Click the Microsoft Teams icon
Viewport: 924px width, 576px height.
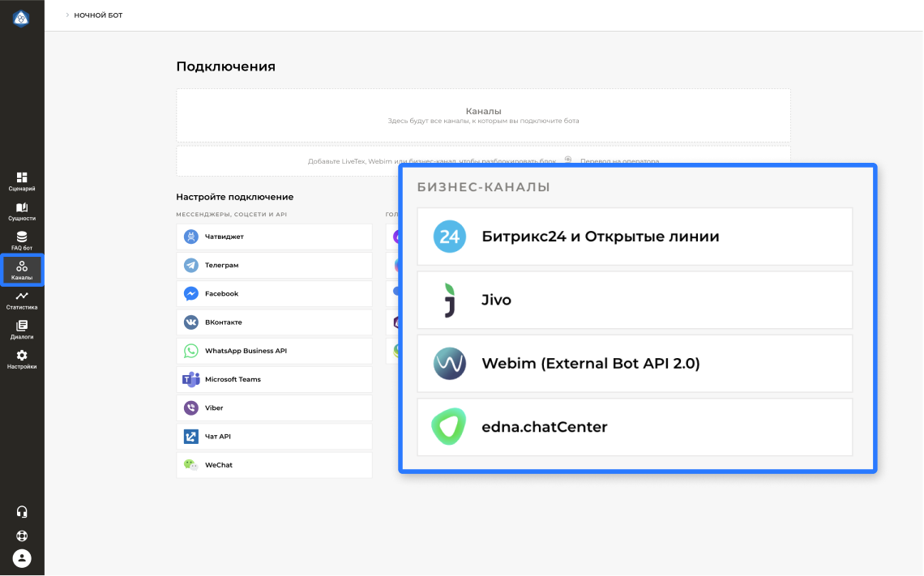(x=191, y=379)
